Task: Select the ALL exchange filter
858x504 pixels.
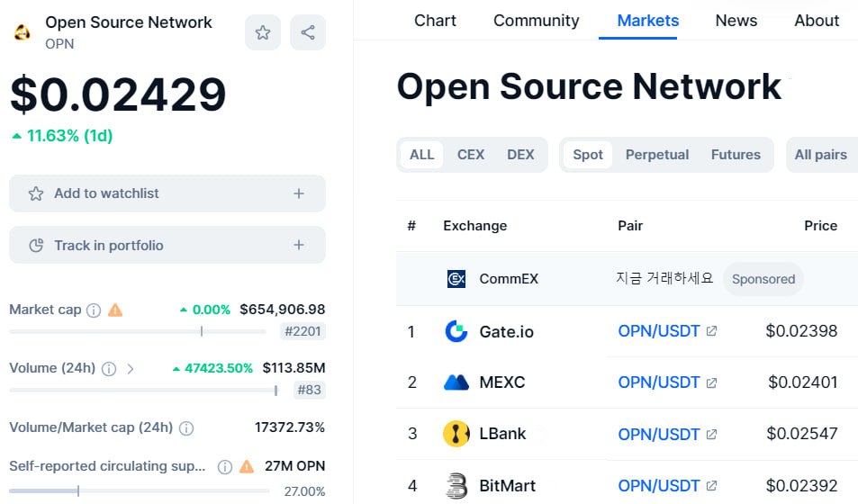Action: [422, 155]
